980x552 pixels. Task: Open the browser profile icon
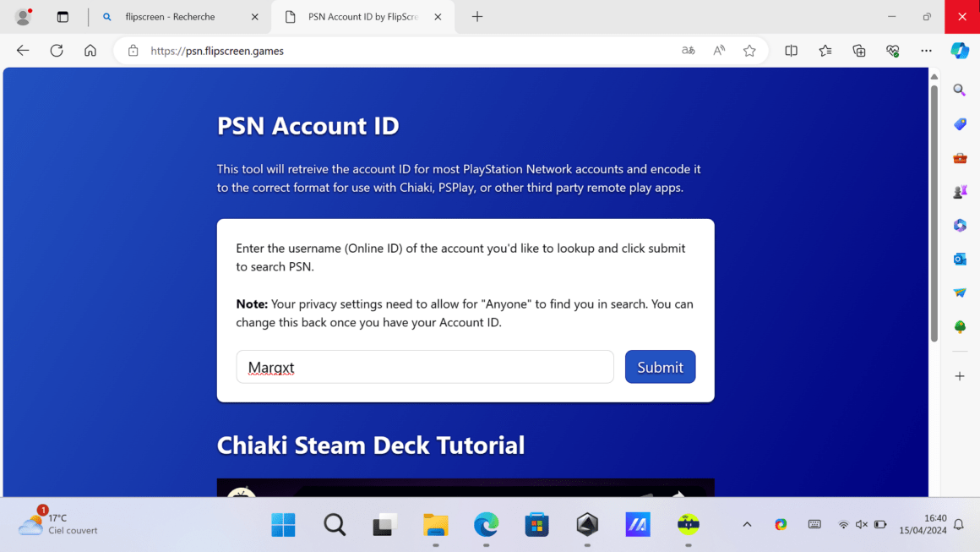(x=23, y=17)
